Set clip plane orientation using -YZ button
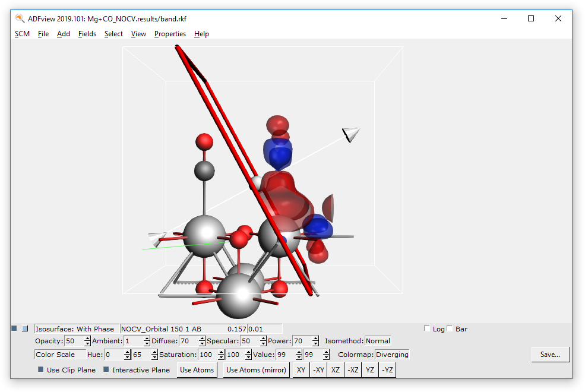The height and width of the screenshot is (392, 585). coord(387,369)
